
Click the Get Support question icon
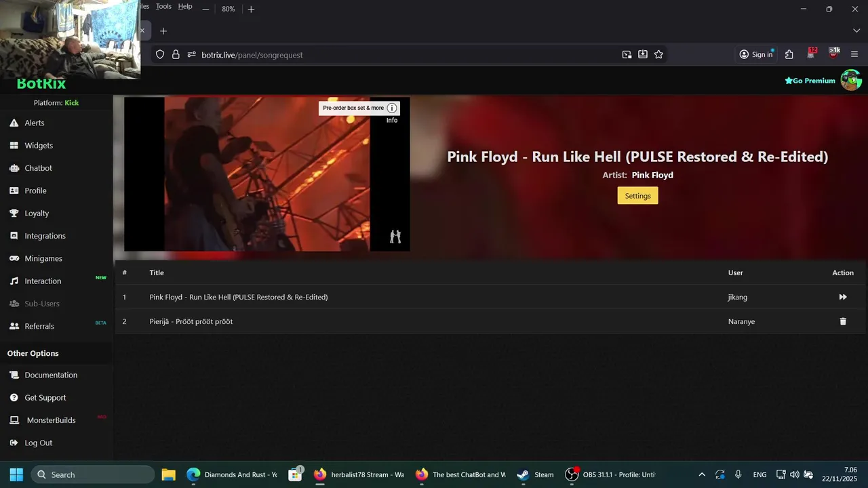[14, 398]
